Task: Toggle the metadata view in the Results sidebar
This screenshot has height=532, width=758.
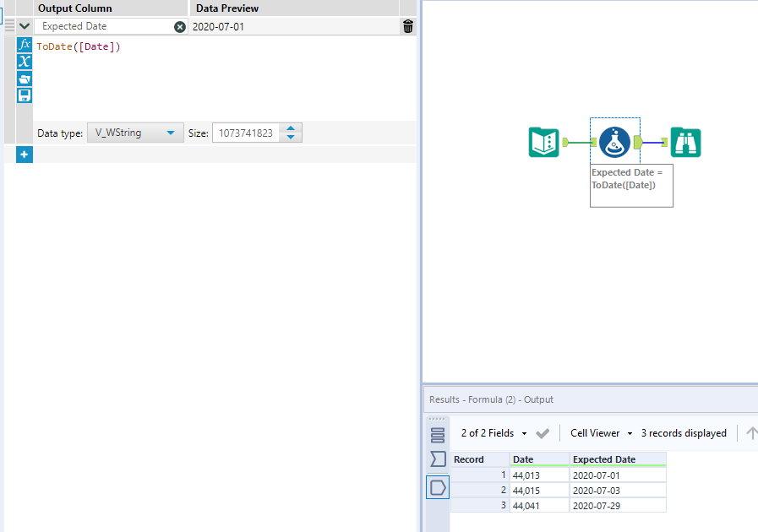Action: tap(437, 459)
